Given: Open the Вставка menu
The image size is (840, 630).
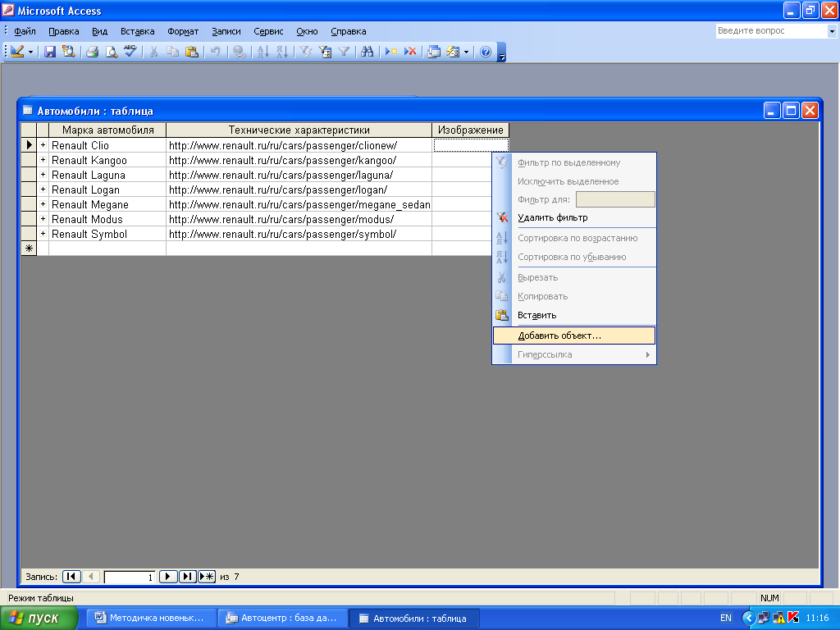Looking at the screenshot, I should [137, 31].
